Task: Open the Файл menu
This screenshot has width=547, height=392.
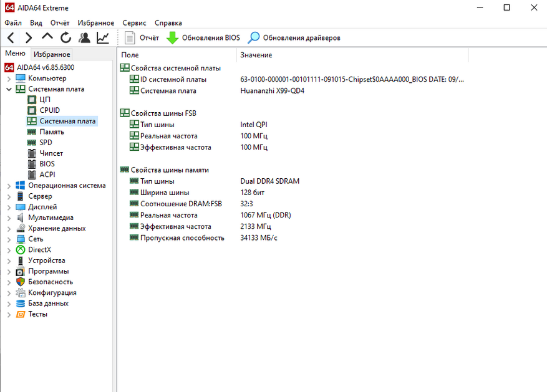Action: click(13, 22)
